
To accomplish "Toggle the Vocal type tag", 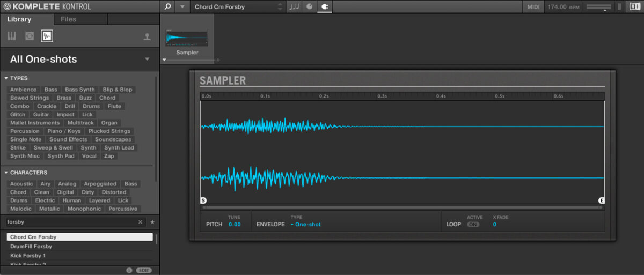I will (89, 156).
